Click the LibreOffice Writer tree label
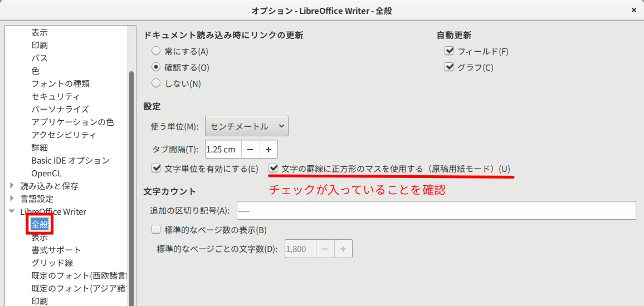 tap(53, 211)
